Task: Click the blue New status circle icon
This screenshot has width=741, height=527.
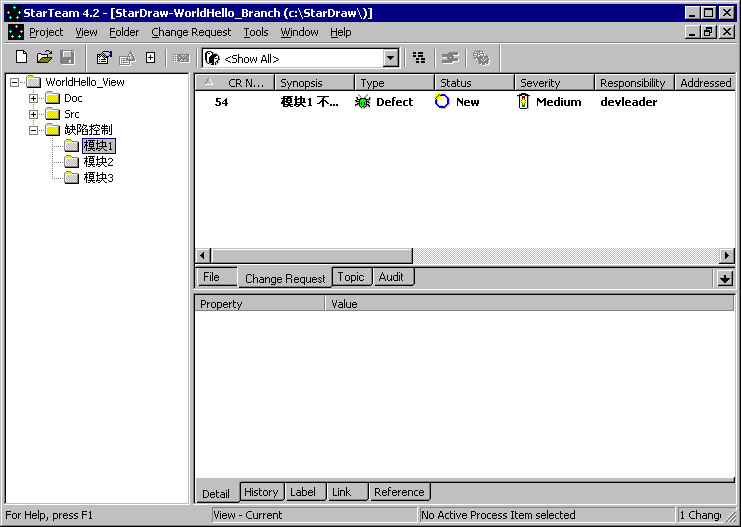Action: 442,101
